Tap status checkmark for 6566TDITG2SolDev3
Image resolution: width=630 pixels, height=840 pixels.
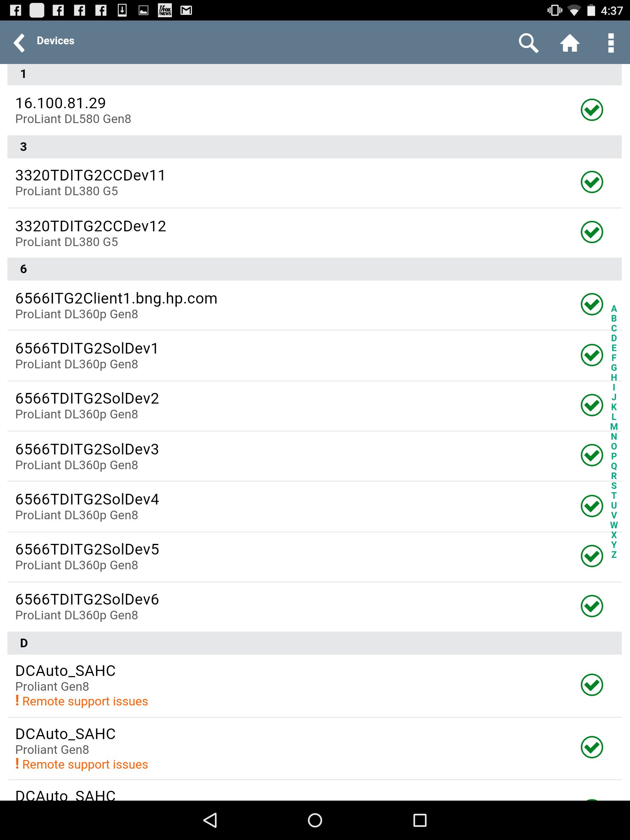pyautogui.click(x=591, y=455)
